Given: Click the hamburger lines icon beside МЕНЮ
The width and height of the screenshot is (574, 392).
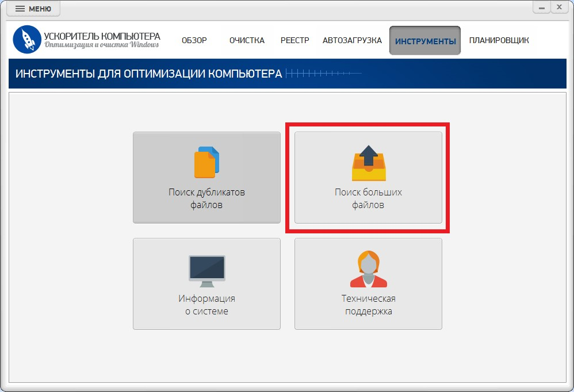Looking at the screenshot, I should pos(20,9).
